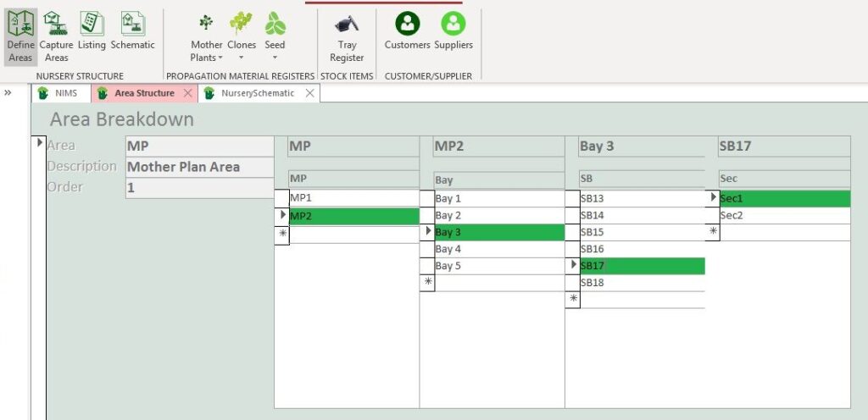Click the Order input field
Screen dimensions: 868x420
(x=198, y=188)
